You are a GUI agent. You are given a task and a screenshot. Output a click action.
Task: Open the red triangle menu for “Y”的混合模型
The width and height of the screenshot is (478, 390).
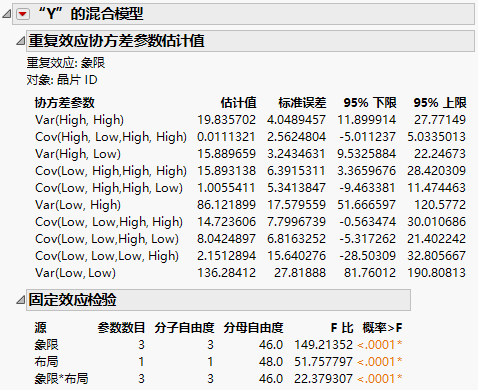[x=23, y=14]
